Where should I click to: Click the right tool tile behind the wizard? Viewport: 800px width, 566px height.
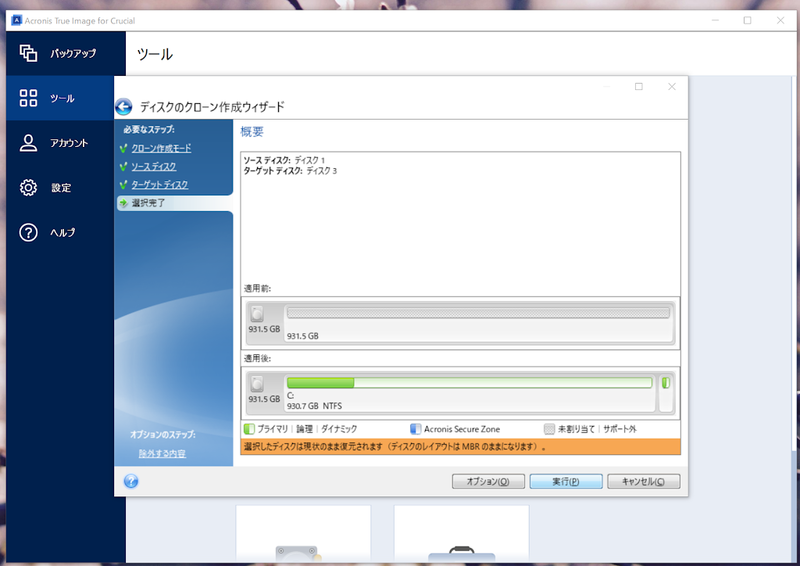(461, 534)
